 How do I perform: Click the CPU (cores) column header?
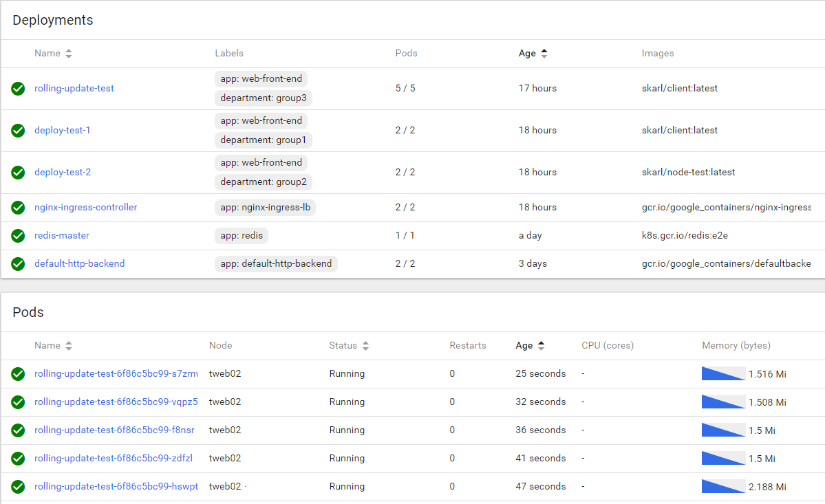(608, 345)
